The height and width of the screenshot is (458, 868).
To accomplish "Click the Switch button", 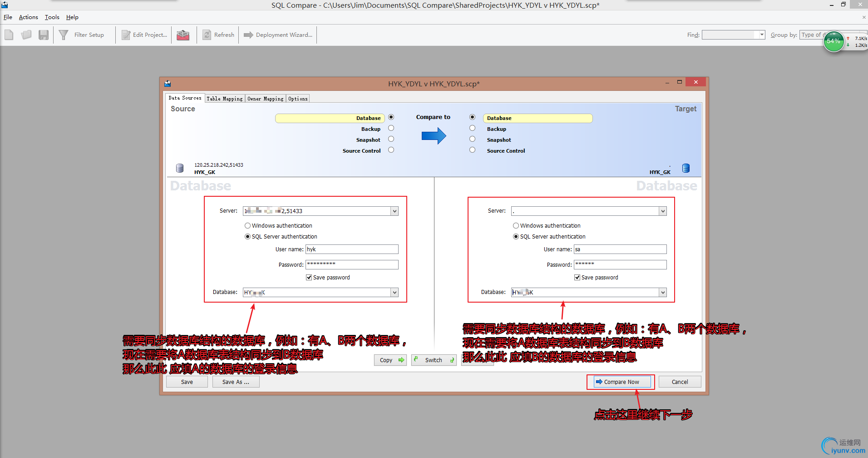I will click(x=434, y=360).
